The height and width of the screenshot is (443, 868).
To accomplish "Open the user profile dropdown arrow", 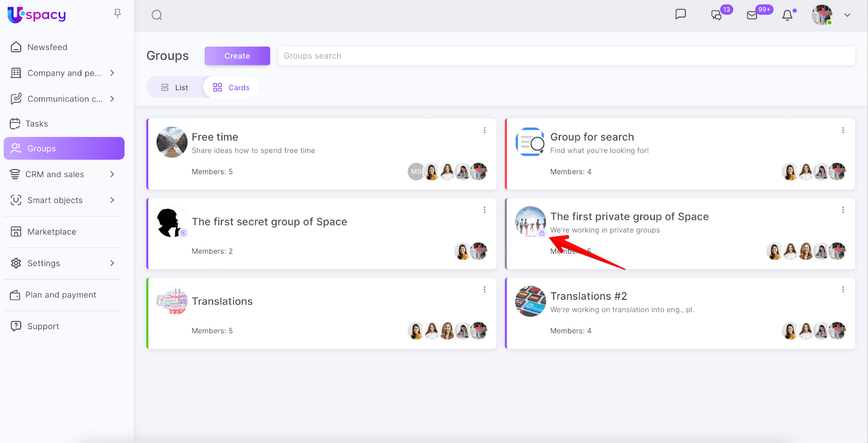I will pos(847,15).
